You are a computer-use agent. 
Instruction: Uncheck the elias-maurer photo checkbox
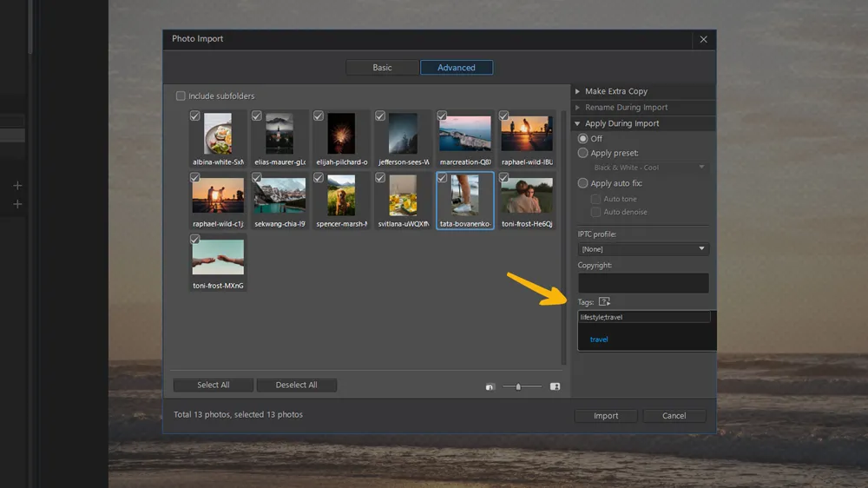pos(256,115)
